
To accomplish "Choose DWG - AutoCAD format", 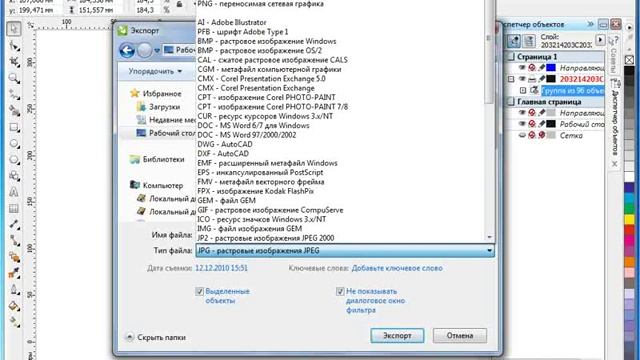I will [x=225, y=144].
